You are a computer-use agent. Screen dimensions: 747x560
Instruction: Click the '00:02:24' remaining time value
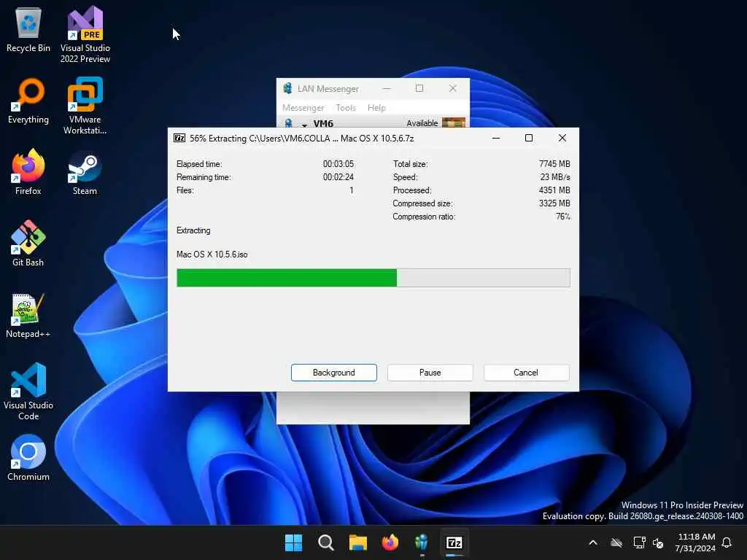pos(338,177)
